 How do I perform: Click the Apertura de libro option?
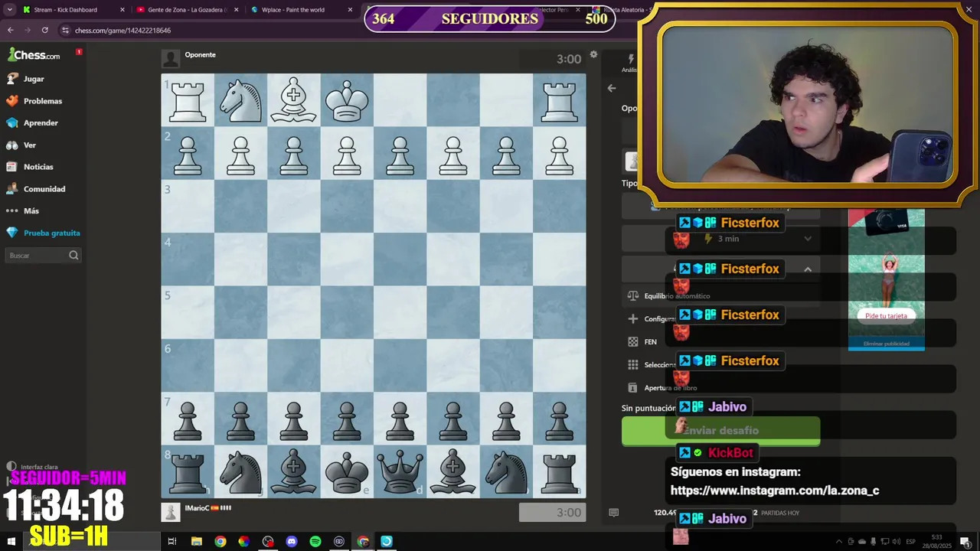(671, 388)
